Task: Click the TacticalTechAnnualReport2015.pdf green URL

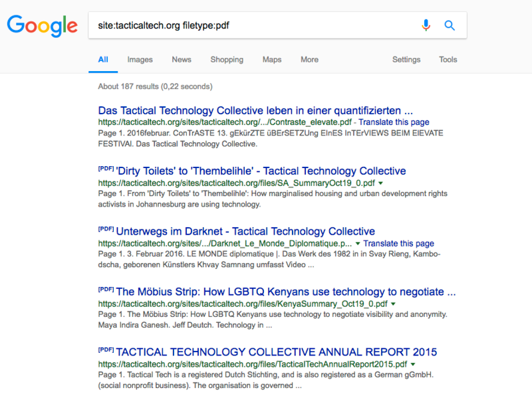Action: point(253,364)
